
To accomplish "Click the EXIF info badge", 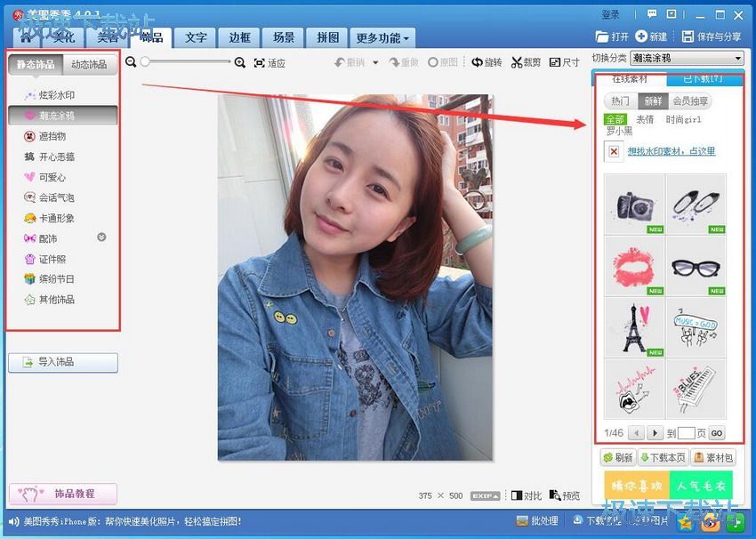I will (x=485, y=495).
